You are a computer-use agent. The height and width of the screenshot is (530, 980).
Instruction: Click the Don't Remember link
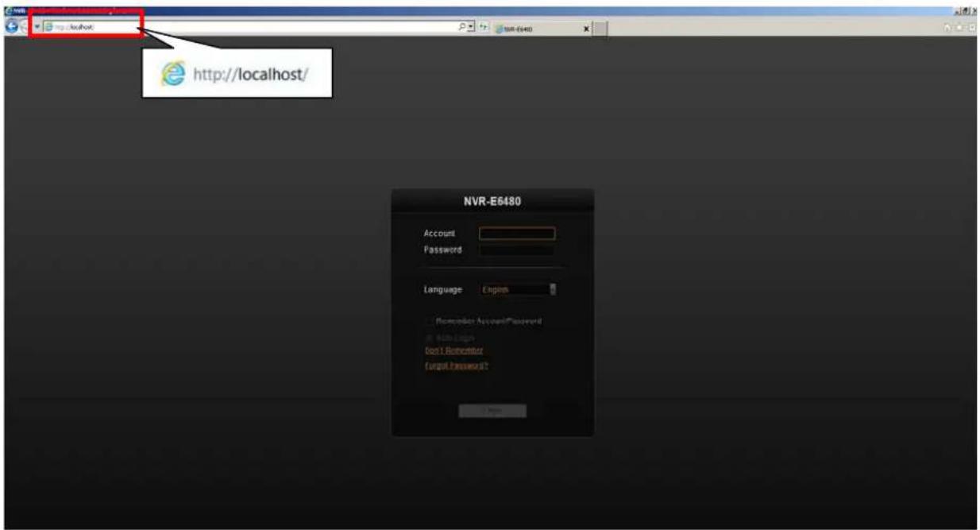coord(453,350)
